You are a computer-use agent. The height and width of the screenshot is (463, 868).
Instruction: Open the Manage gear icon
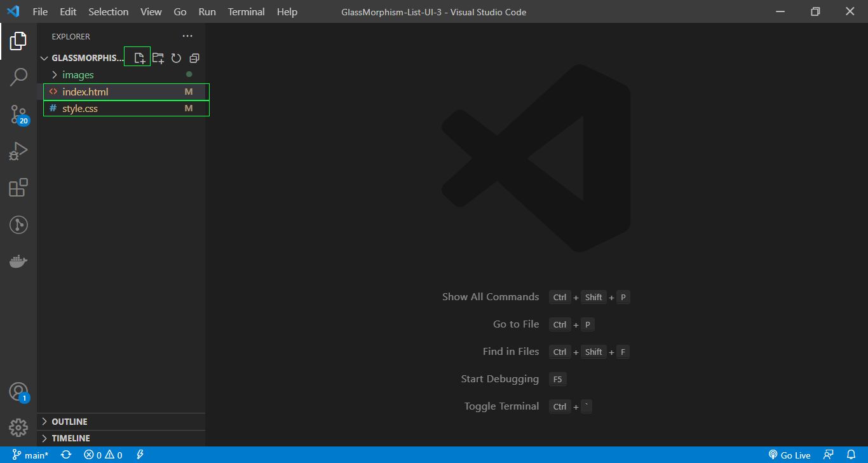pyautogui.click(x=18, y=428)
